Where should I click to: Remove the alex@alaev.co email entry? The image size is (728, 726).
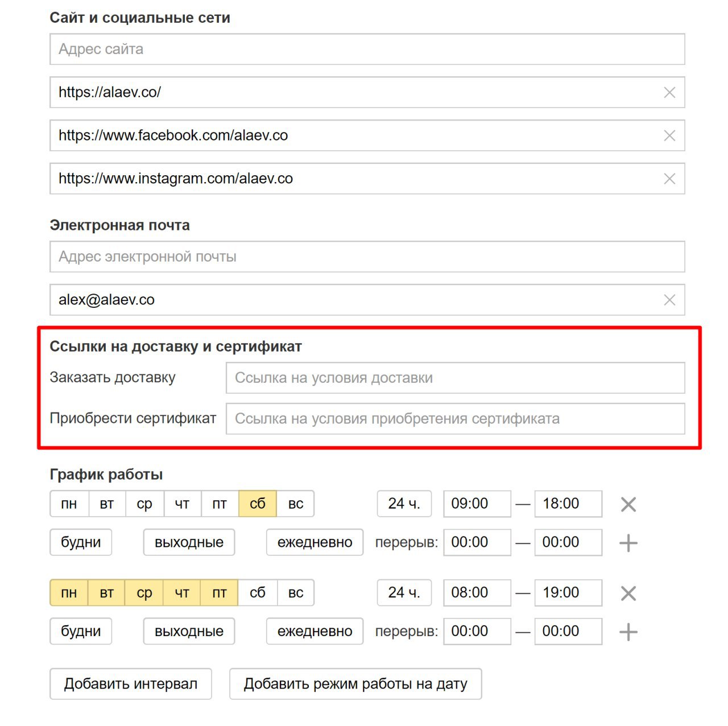click(x=669, y=300)
